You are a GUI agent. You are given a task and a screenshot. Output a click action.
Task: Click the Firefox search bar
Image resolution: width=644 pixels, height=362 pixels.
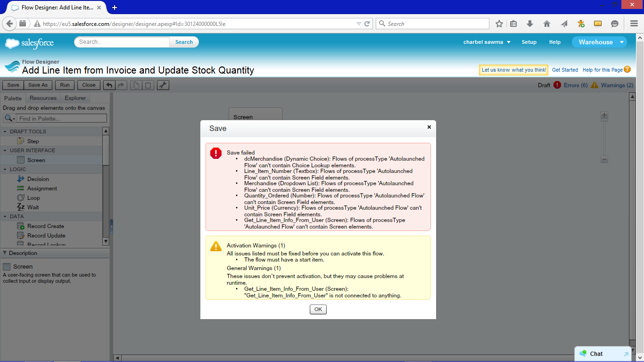432,24
